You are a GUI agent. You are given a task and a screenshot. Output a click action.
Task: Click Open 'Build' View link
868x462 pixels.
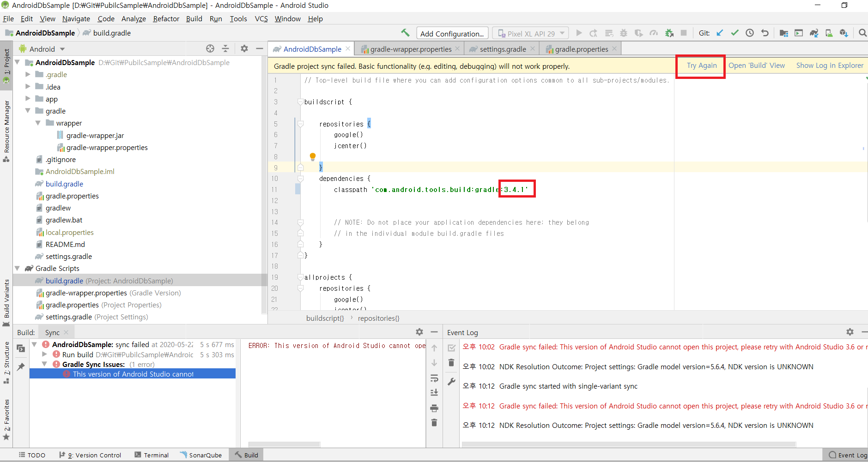pos(757,66)
